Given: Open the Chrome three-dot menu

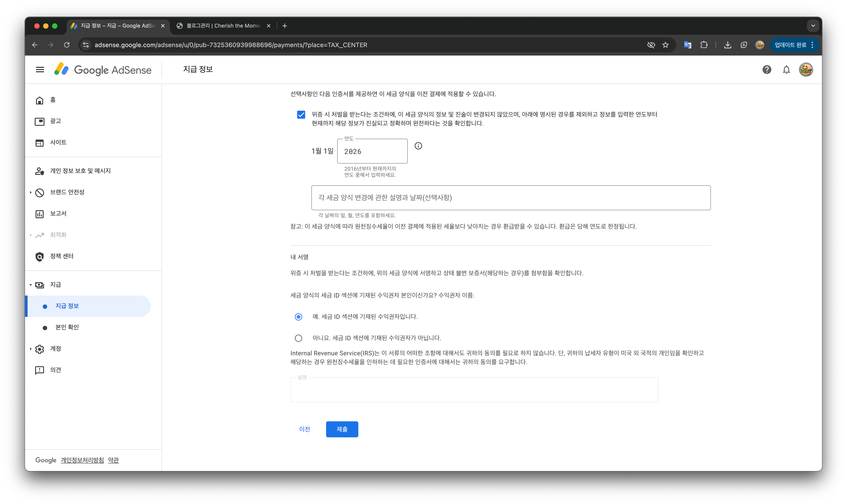Looking at the screenshot, I should pos(812,45).
